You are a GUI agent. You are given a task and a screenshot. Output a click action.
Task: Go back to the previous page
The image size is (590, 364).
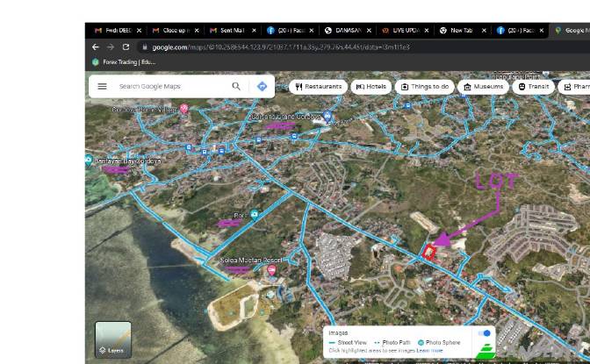coord(96,46)
